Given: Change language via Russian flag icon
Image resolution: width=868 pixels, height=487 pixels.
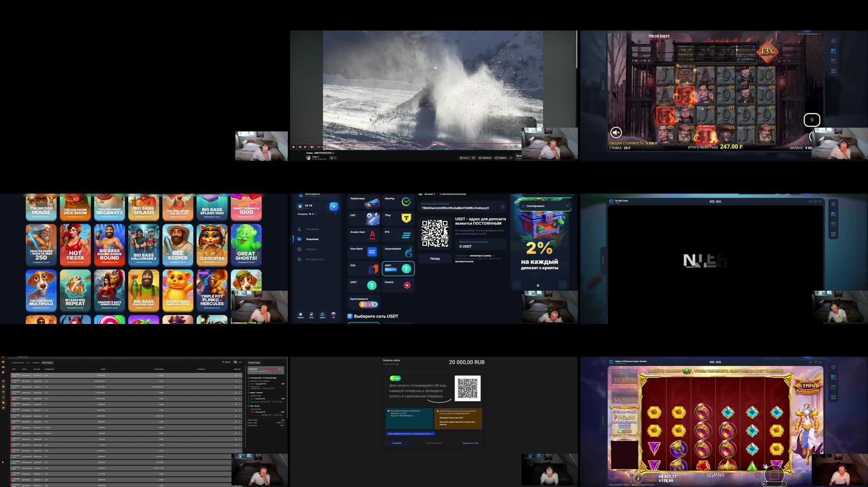Looking at the screenshot, I should click(x=334, y=314).
